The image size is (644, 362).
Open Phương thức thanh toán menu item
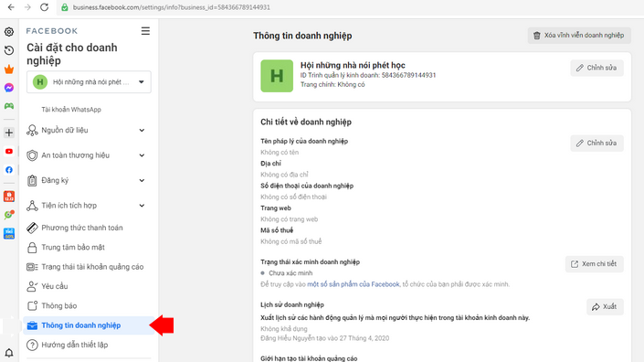pos(88,228)
